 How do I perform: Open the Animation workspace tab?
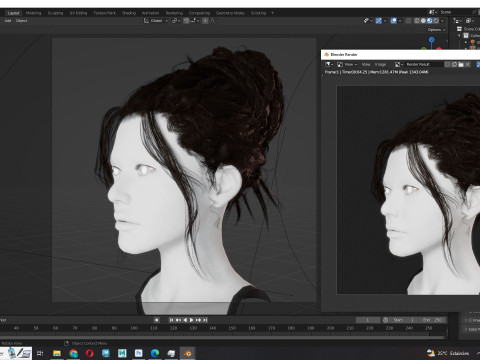(150, 13)
